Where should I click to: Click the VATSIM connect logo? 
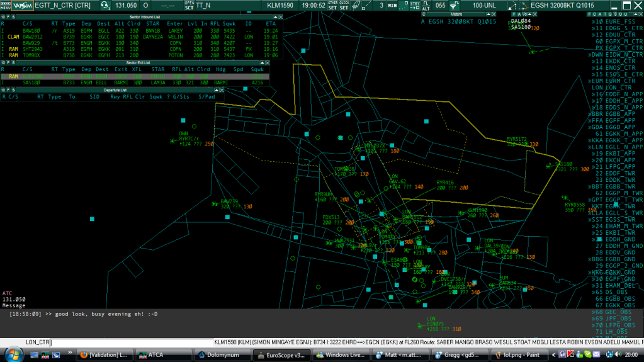23,5
